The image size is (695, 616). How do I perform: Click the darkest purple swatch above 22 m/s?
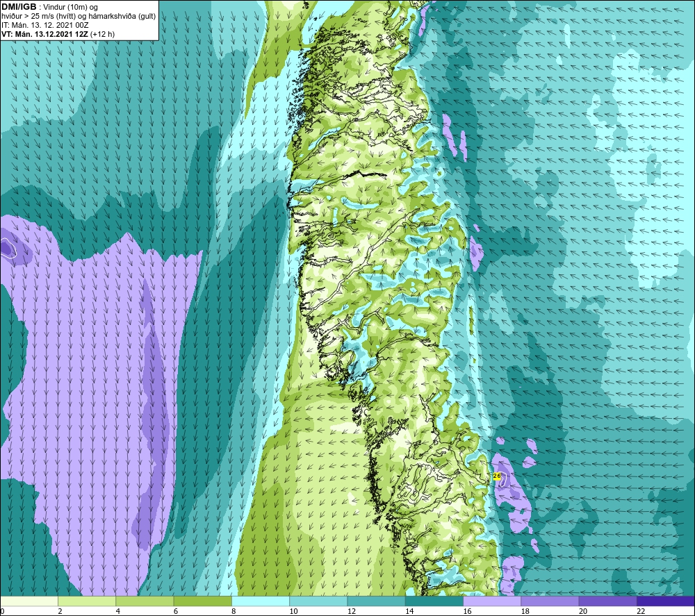click(666, 601)
